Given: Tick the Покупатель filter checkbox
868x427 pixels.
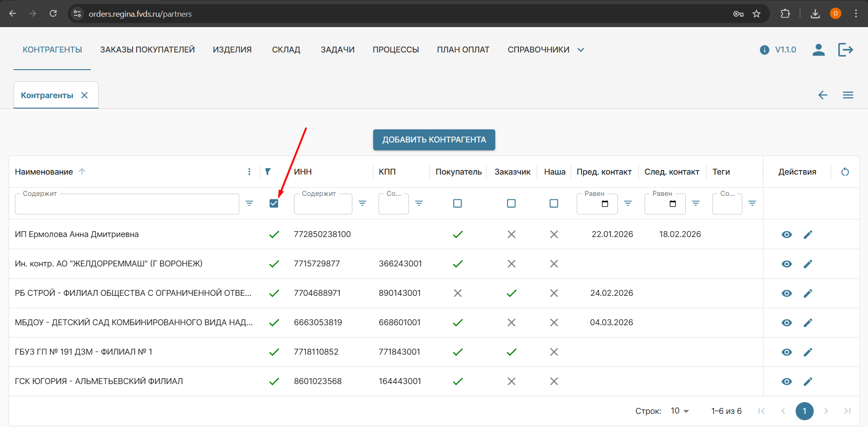Looking at the screenshot, I should 457,204.
